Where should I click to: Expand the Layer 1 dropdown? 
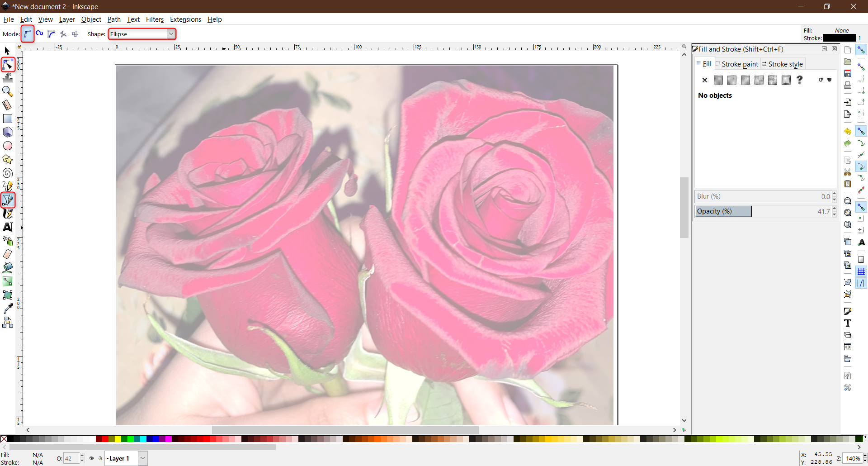click(142, 458)
